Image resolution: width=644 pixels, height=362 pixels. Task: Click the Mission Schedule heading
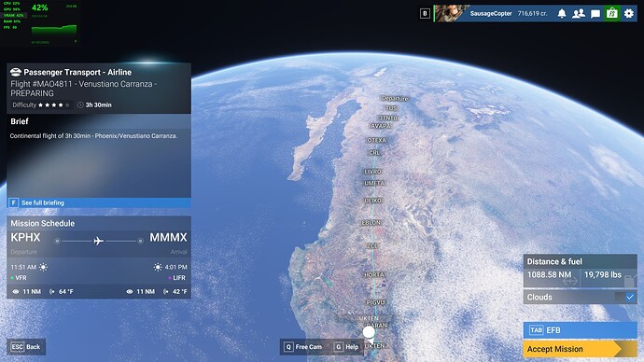[43, 224]
